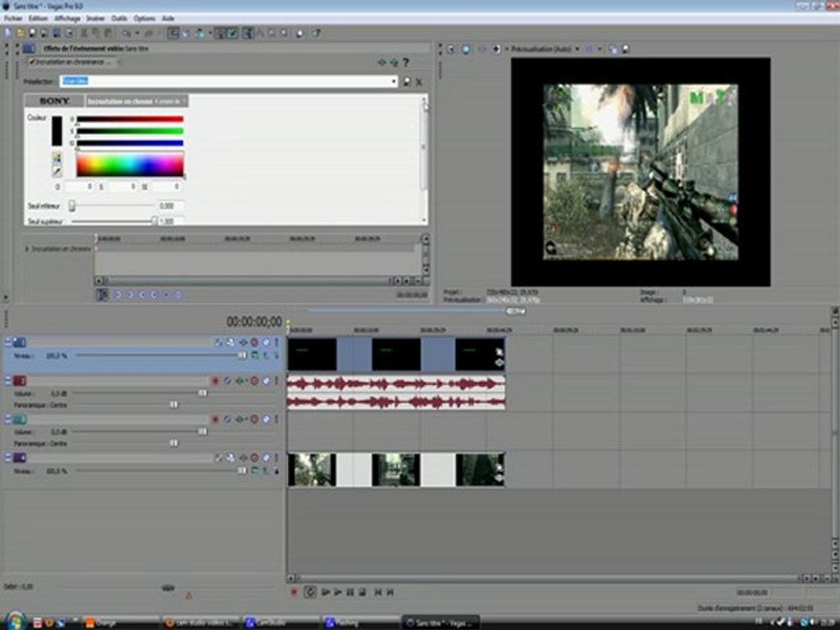
Task: Click the delete preset X icon
Action: click(x=419, y=81)
